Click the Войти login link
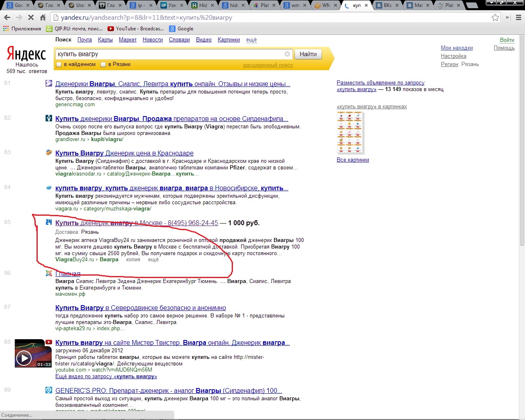Viewport: 525px width, 420px height. point(507,40)
